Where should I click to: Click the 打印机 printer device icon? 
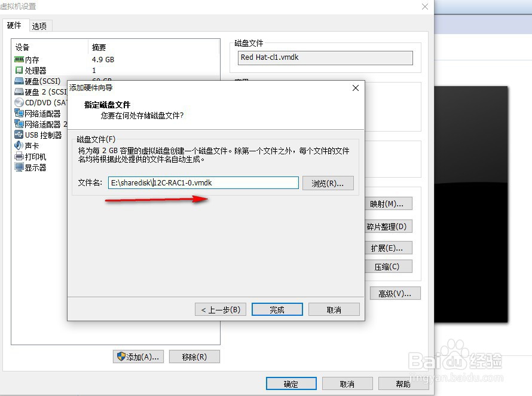[31, 156]
